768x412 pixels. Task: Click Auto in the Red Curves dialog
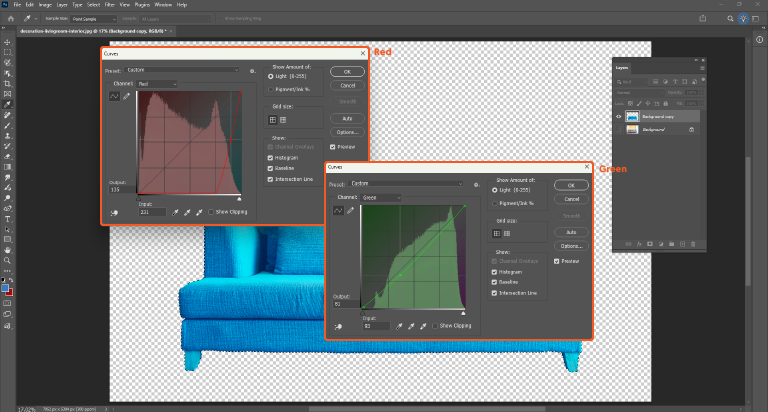[347, 119]
